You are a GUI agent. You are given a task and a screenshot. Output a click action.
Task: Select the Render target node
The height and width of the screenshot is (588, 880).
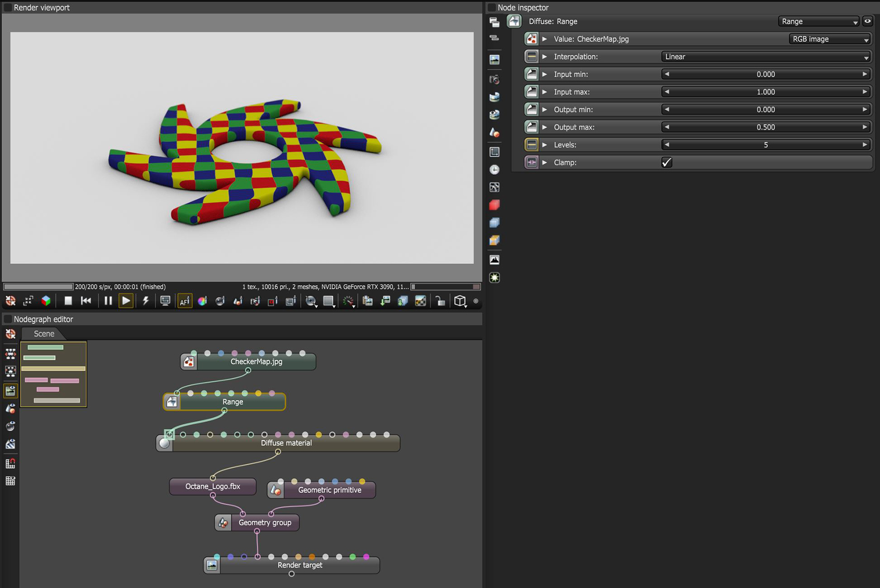(x=291, y=565)
